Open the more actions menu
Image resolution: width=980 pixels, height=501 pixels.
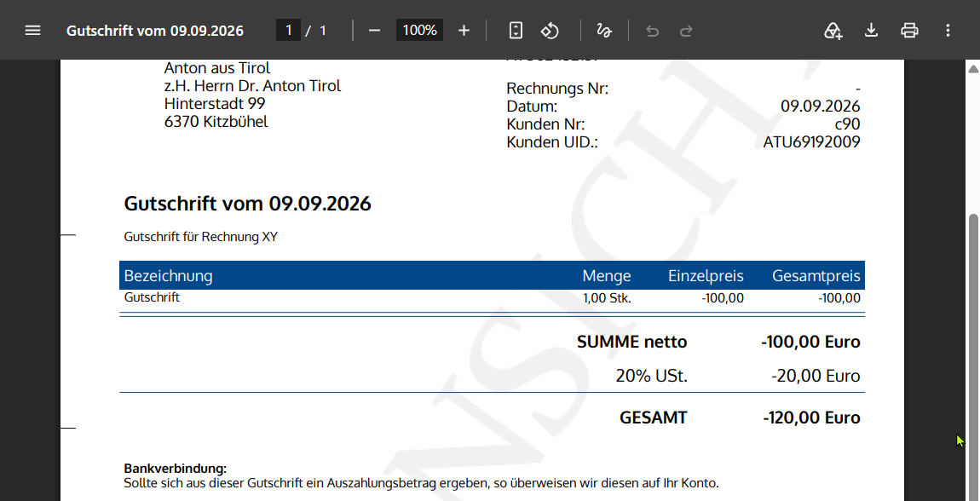pos(948,30)
